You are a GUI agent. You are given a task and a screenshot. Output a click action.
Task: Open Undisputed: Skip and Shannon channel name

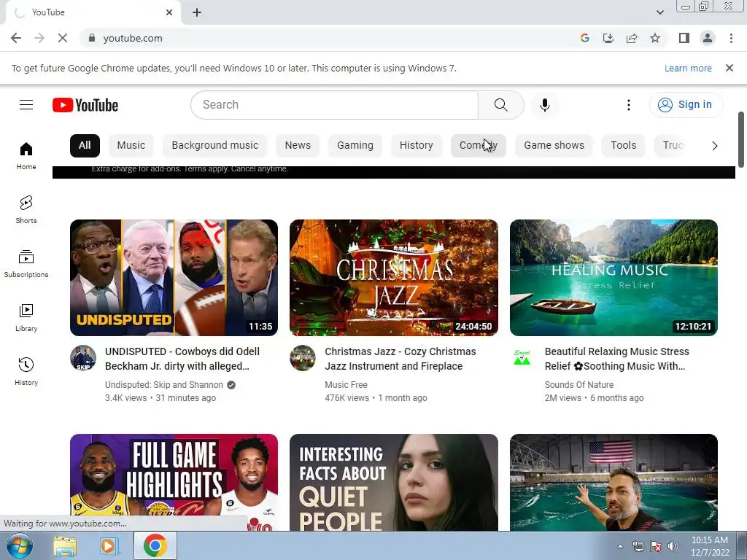tap(164, 385)
